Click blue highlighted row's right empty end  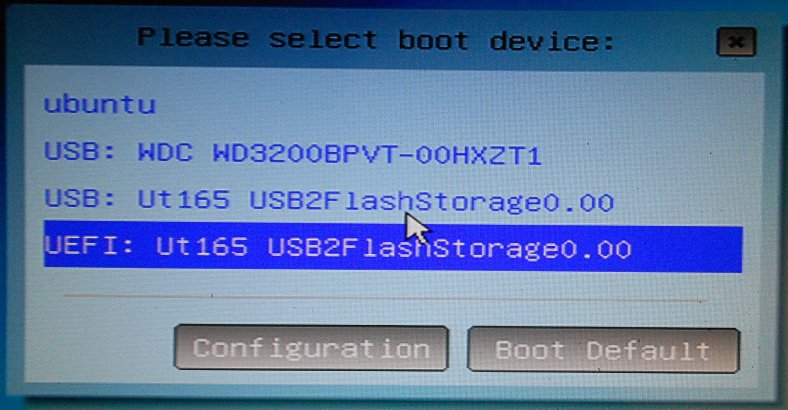(x=688, y=249)
